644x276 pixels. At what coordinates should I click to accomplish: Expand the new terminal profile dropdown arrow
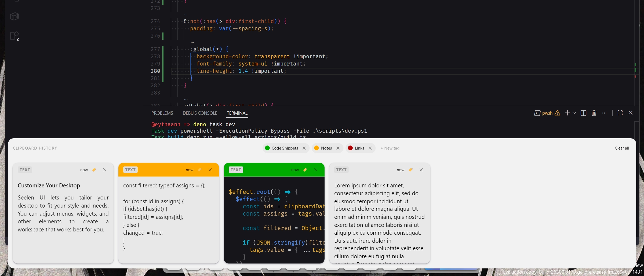574,113
